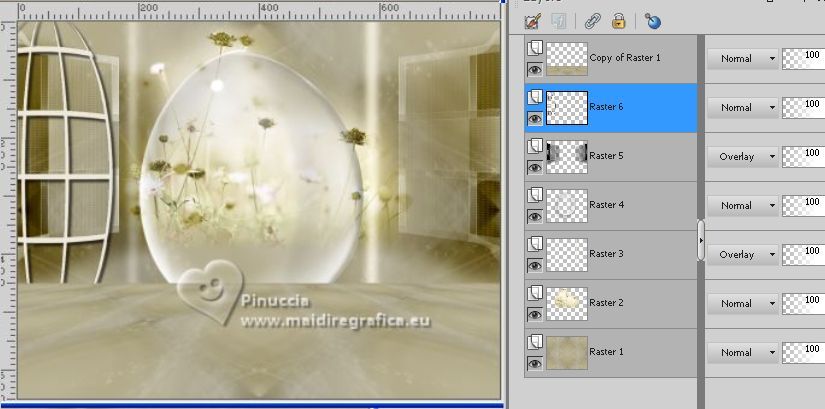Image resolution: width=825 pixels, height=409 pixels.
Task: Click the Raster 6 layer thumbnail
Action: (567, 108)
